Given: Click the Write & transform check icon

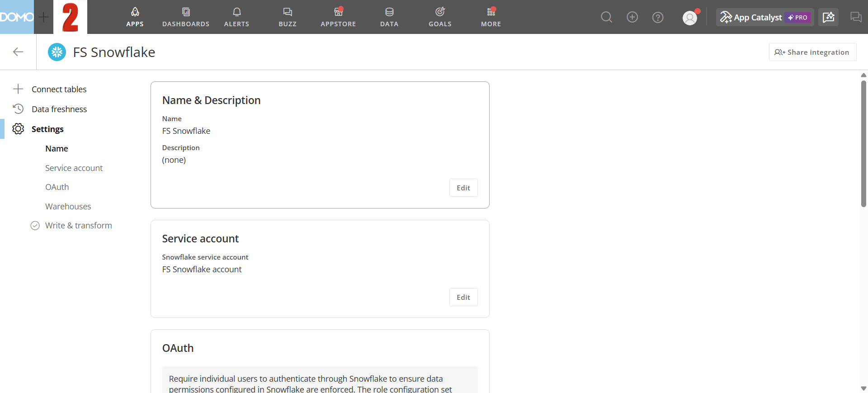Looking at the screenshot, I should point(35,225).
